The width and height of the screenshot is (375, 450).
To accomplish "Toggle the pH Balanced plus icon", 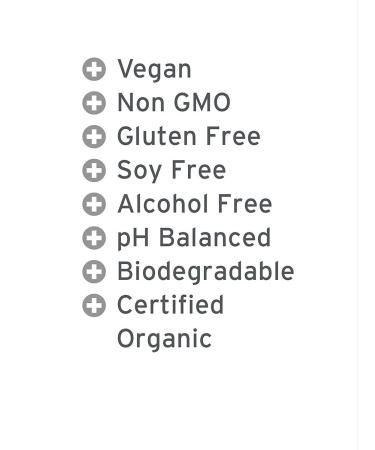I will coord(94,238).
